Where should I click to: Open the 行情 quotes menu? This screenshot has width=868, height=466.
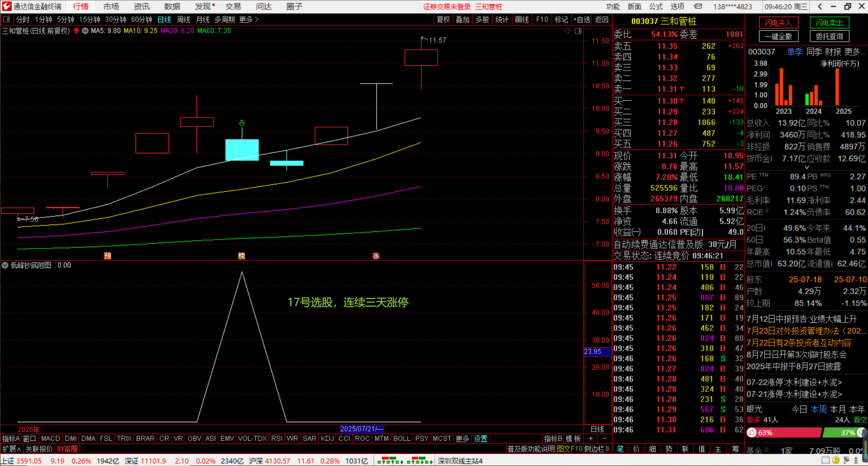click(81, 6)
